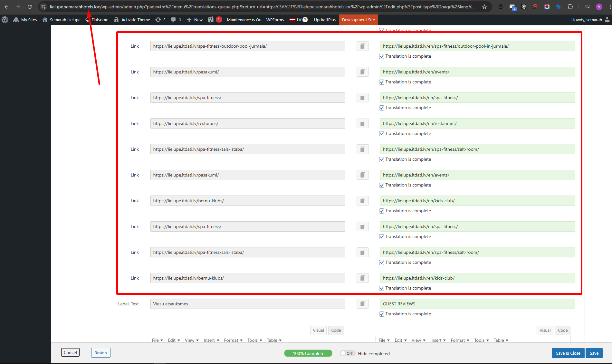Click the Development Site badge

(x=359, y=20)
